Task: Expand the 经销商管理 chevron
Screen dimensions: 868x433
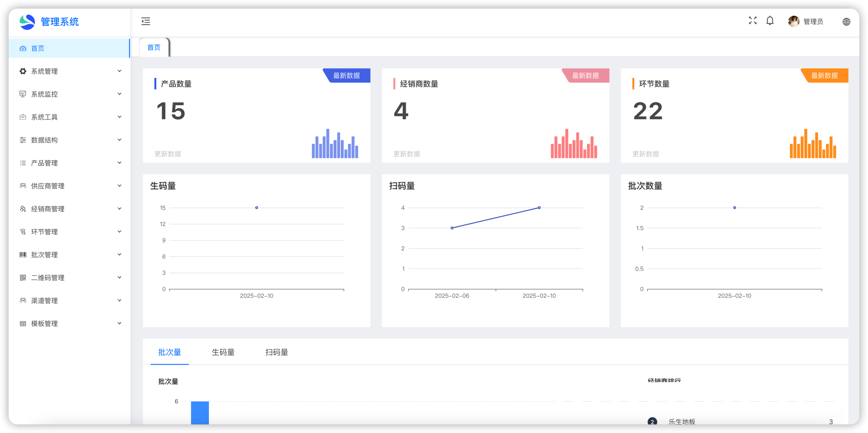Action: click(119, 209)
